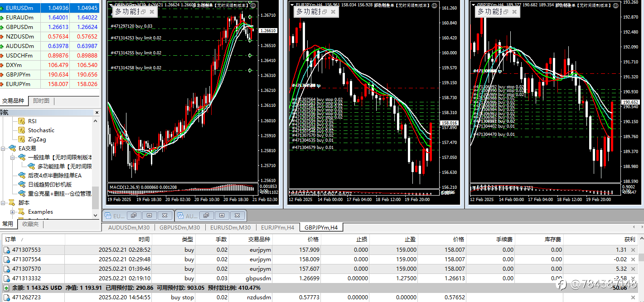Viewport: 644px width, 302px height.
Task: Switch to the 收藏夹 Navigator tab
Action: click(31, 224)
